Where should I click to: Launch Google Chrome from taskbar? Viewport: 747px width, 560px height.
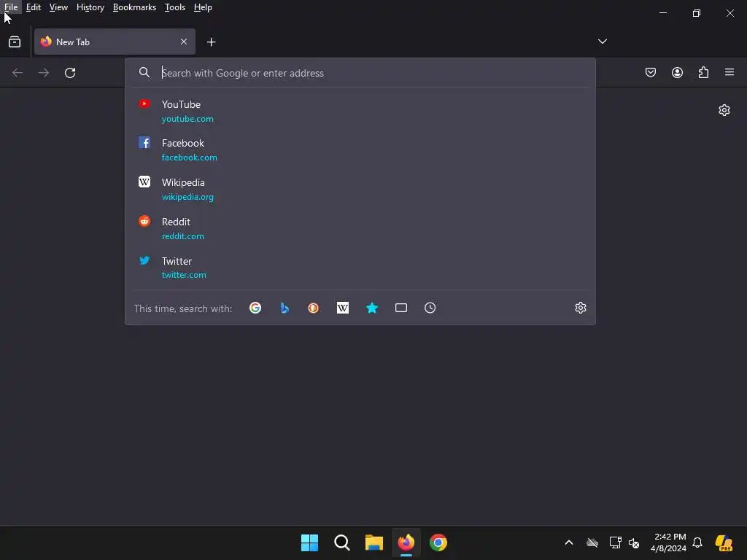[x=438, y=542]
